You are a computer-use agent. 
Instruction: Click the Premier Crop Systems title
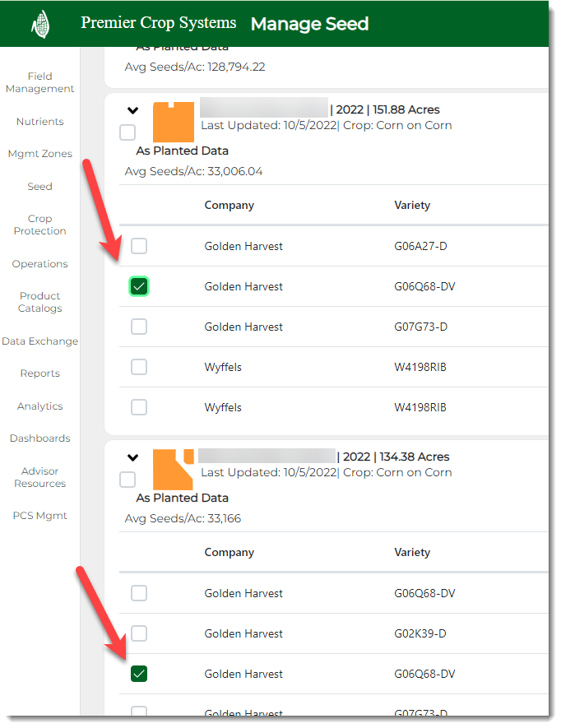pos(159,23)
